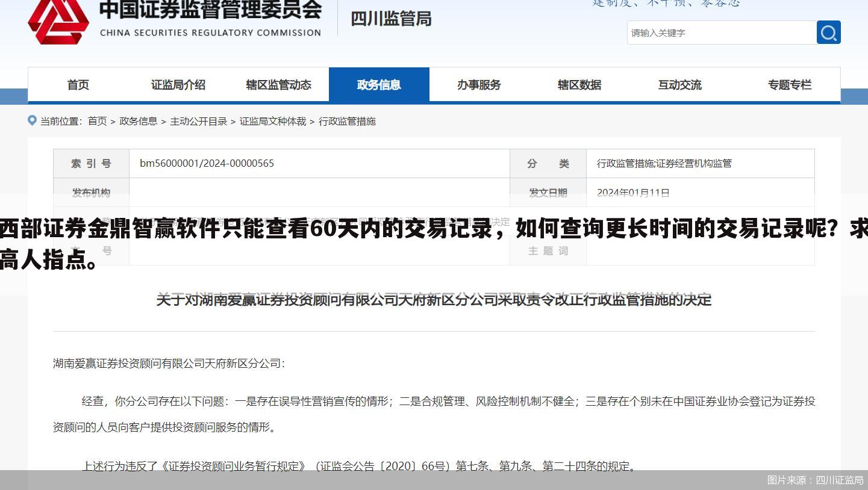Focus the 请输入关键字 search field

(722, 33)
